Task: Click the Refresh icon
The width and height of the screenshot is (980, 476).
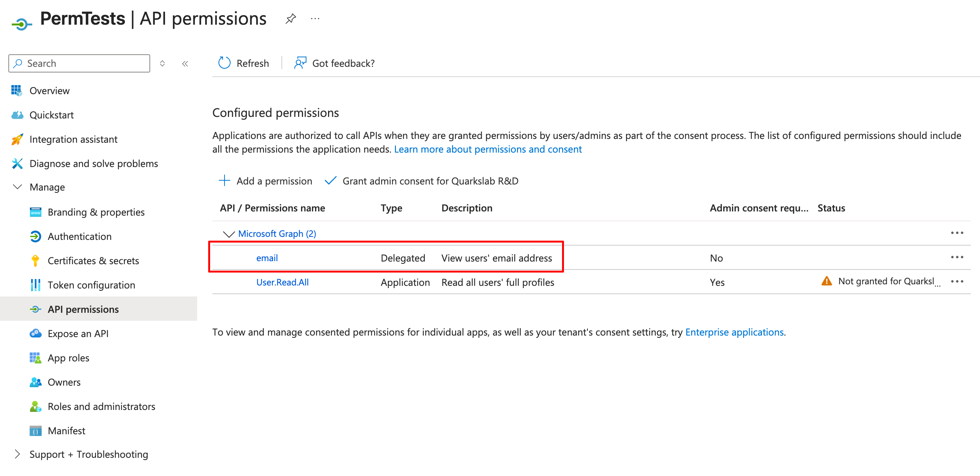Action: pos(224,63)
